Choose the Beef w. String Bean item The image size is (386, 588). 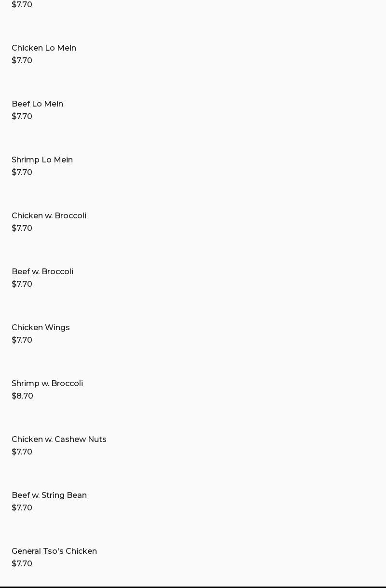point(49,495)
